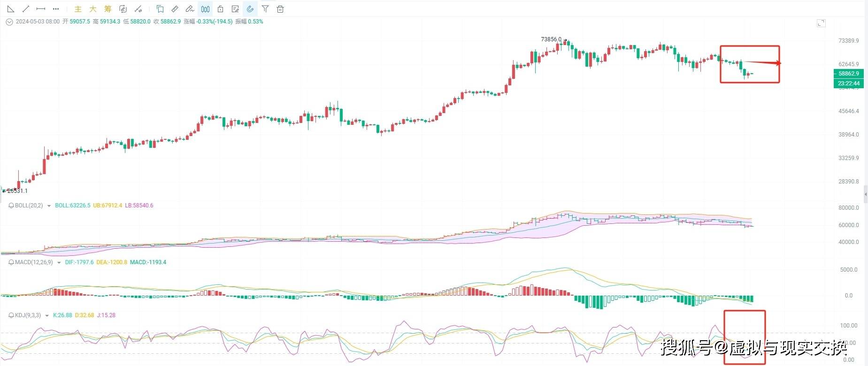This screenshot has width=868, height=366.
Task: Click the BOLL:63226.5 middle band value
Action: pyautogui.click(x=73, y=206)
